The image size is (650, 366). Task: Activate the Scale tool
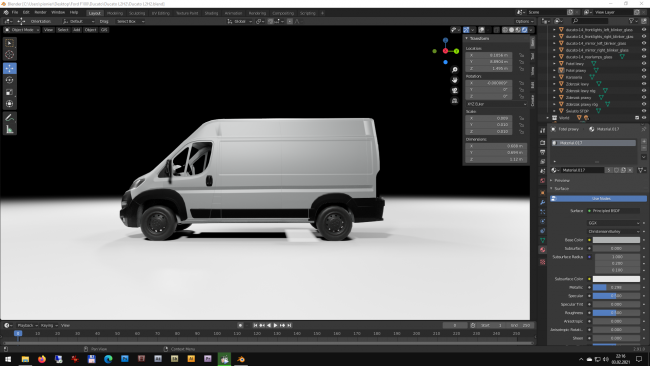click(10, 92)
